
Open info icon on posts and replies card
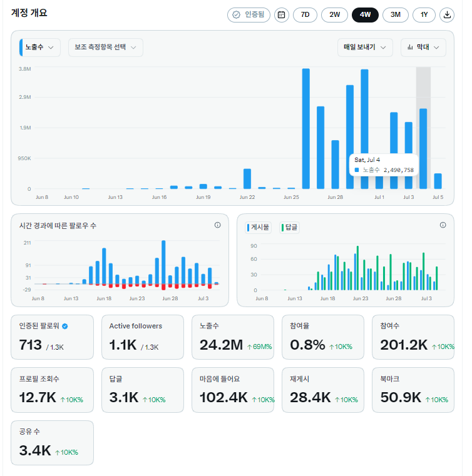[443, 225]
